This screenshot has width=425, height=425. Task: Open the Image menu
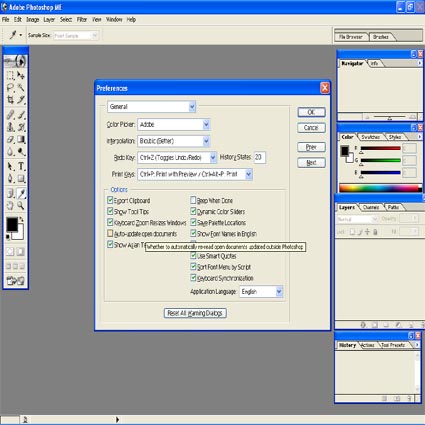33,20
